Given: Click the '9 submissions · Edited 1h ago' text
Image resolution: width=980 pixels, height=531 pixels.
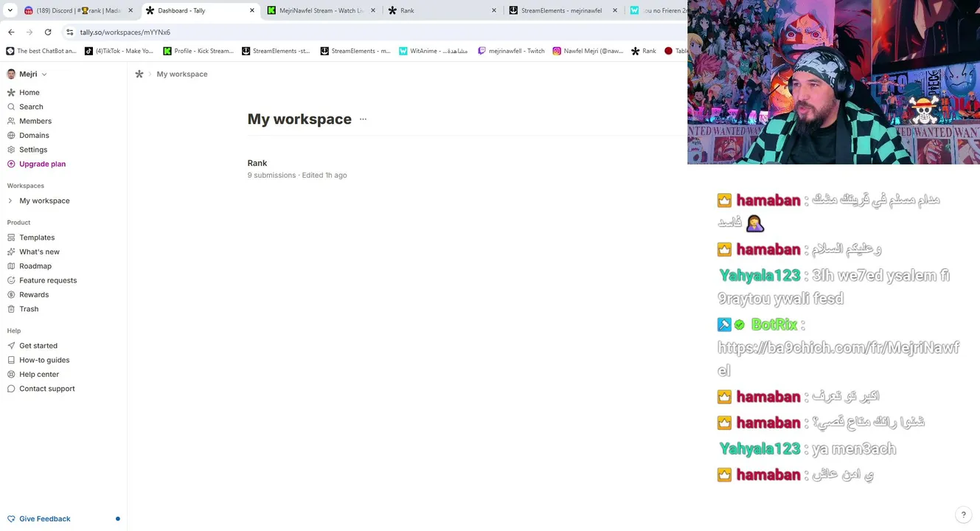Looking at the screenshot, I should [x=297, y=176].
